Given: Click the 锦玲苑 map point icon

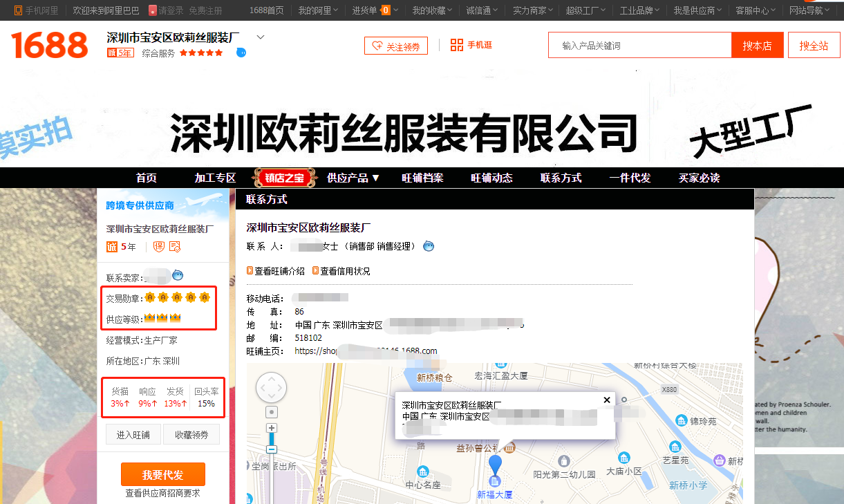Looking at the screenshot, I should (x=682, y=420).
